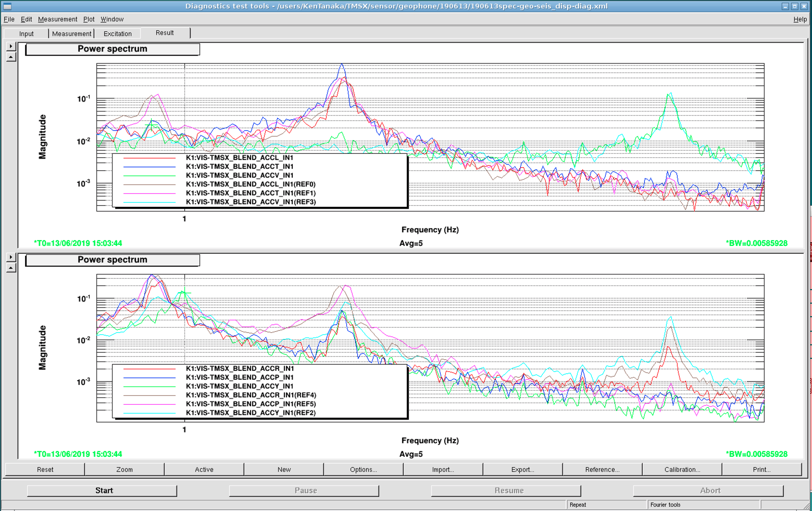The width and height of the screenshot is (812, 511).
Task: Click the Reference... button
Action: (602, 469)
